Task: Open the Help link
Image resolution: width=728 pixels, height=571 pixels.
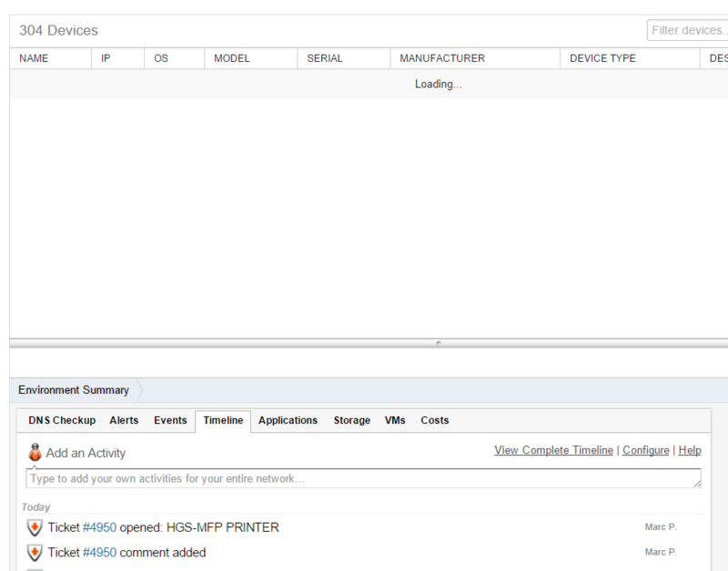Action: (689, 450)
